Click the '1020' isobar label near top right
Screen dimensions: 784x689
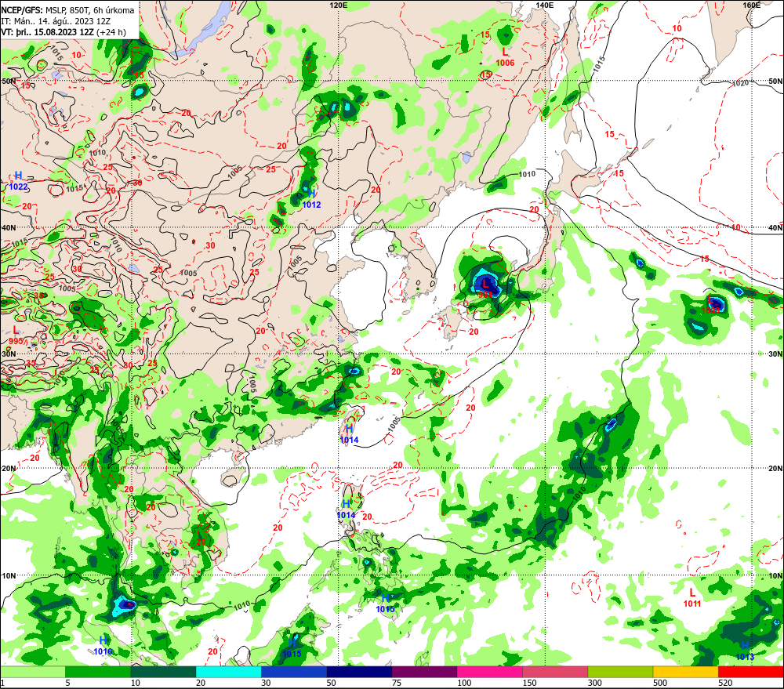(x=741, y=83)
